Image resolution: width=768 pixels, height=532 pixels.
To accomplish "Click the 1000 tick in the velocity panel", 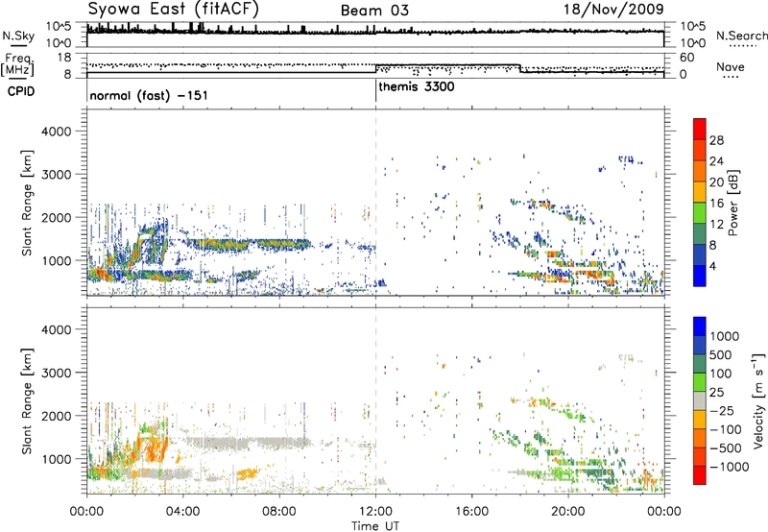I will coord(56,459).
